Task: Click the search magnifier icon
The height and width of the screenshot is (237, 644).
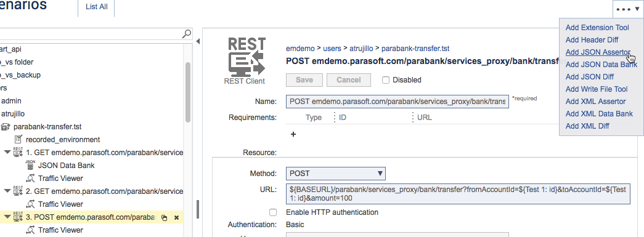Action: click(x=187, y=34)
